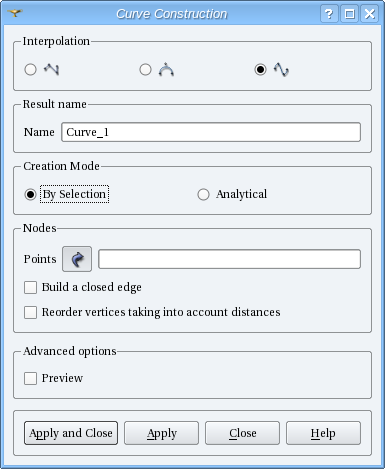Click the blue arrow Points selection button
This screenshot has height=469, width=385.
(77, 259)
